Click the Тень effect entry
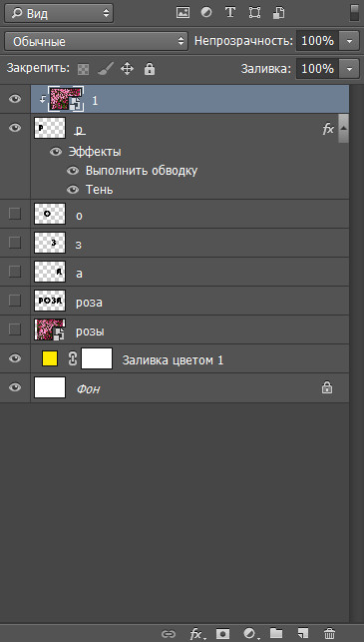364x642 pixels. pyautogui.click(x=100, y=190)
